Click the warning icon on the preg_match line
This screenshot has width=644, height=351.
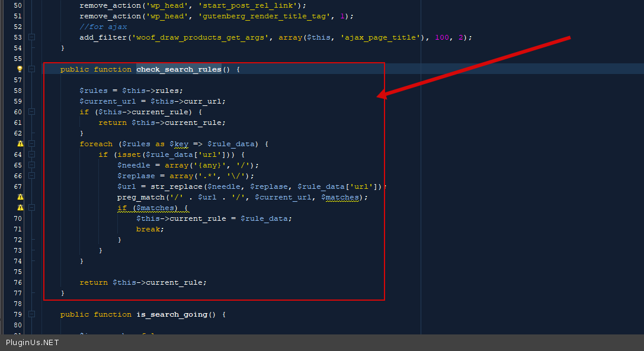click(x=20, y=197)
